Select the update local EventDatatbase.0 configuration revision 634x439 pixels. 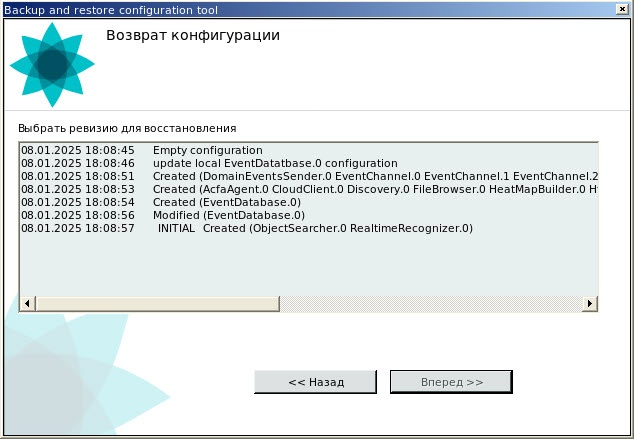[209, 163]
